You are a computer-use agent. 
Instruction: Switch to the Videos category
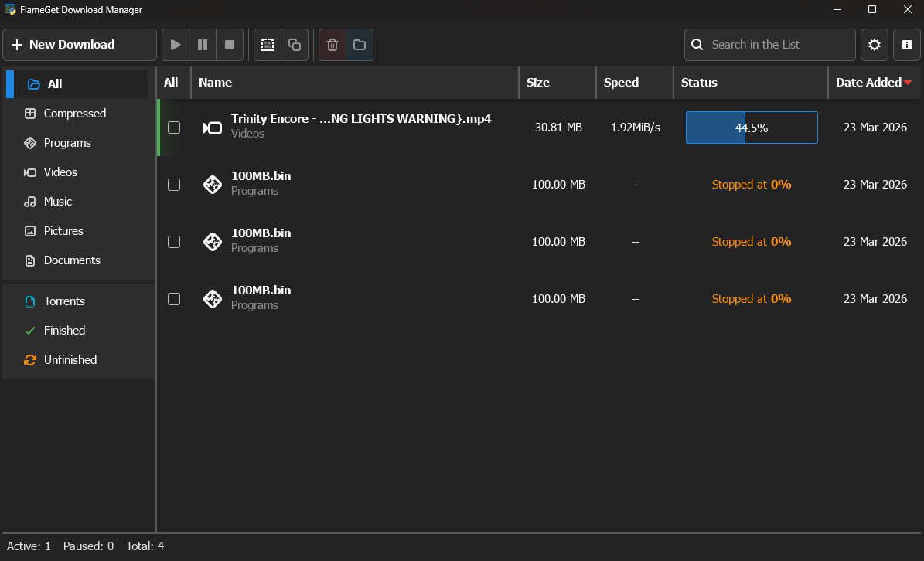[60, 172]
